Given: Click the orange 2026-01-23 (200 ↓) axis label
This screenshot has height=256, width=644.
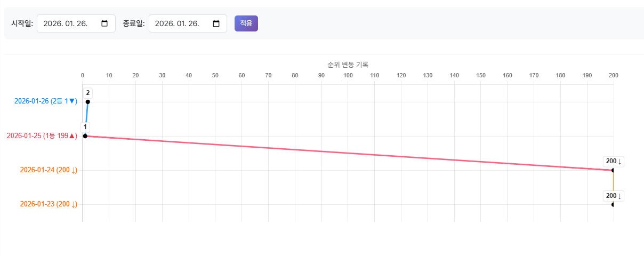Looking at the screenshot, I should pyautogui.click(x=49, y=204).
